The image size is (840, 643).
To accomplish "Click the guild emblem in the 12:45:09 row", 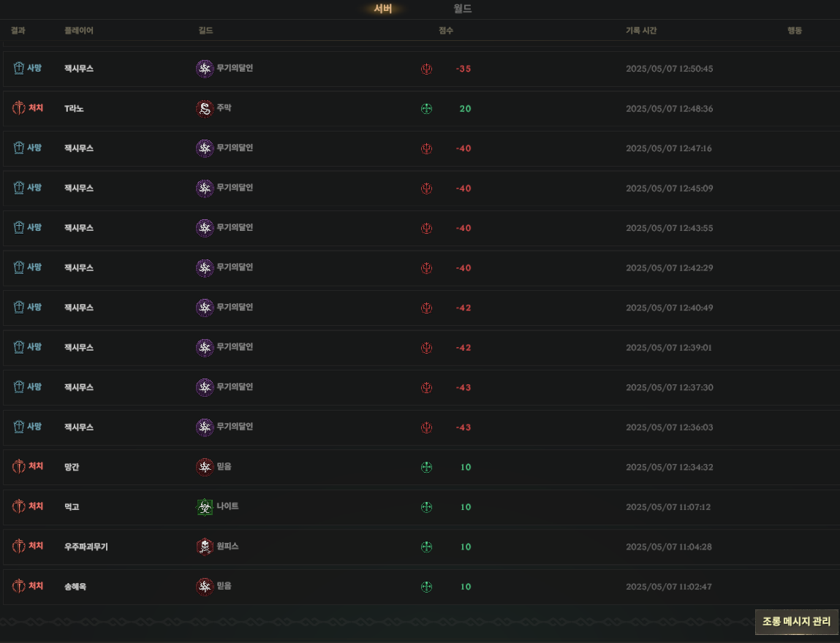I will [205, 188].
